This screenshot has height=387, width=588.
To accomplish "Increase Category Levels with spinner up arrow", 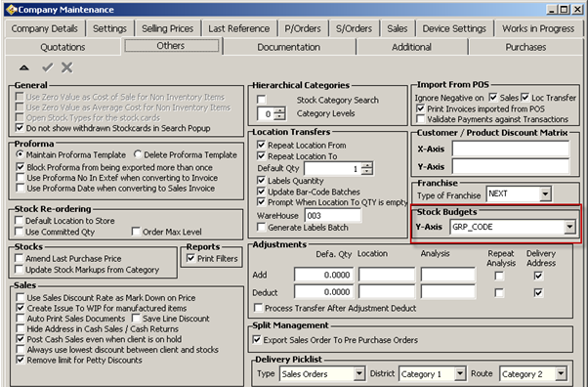I will pos(279,110).
